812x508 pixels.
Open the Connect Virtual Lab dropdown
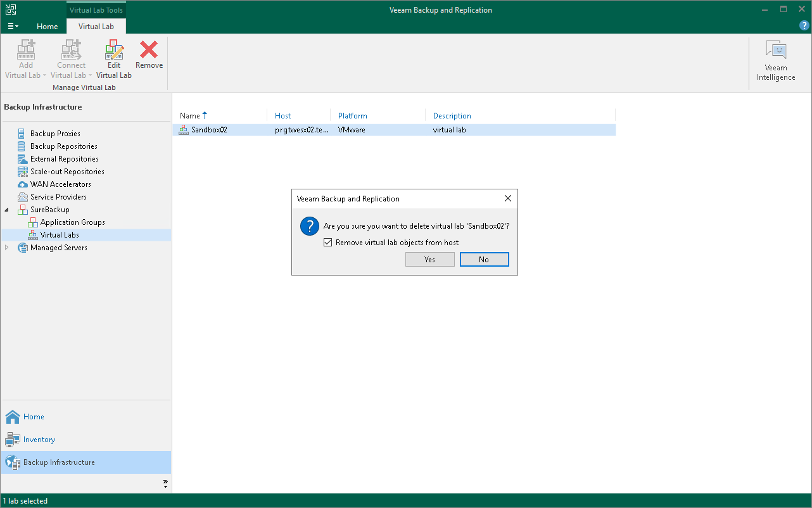click(x=89, y=75)
